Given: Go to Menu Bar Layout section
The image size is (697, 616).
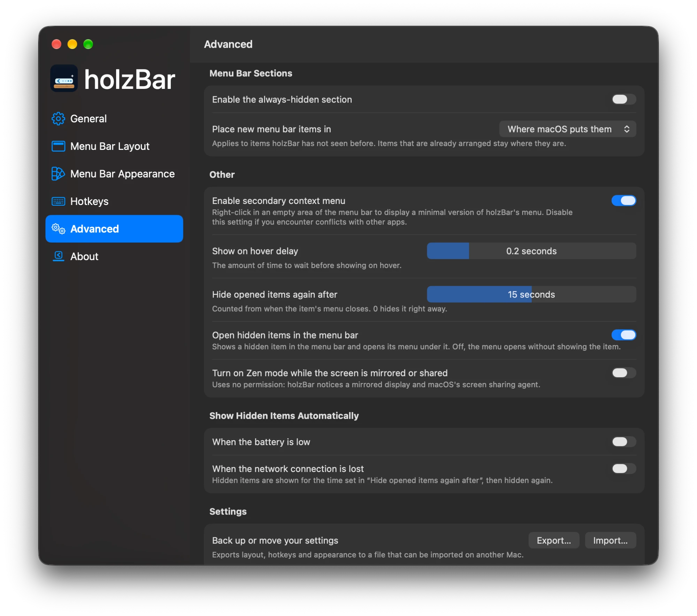Looking at the screenshot, I should [x=114, y=146].
